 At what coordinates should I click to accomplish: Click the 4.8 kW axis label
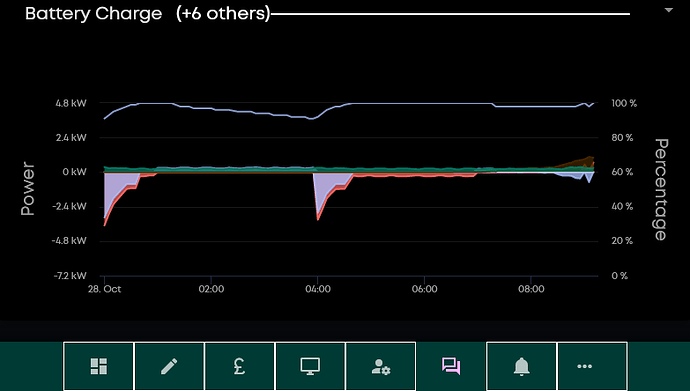(71, 103)
